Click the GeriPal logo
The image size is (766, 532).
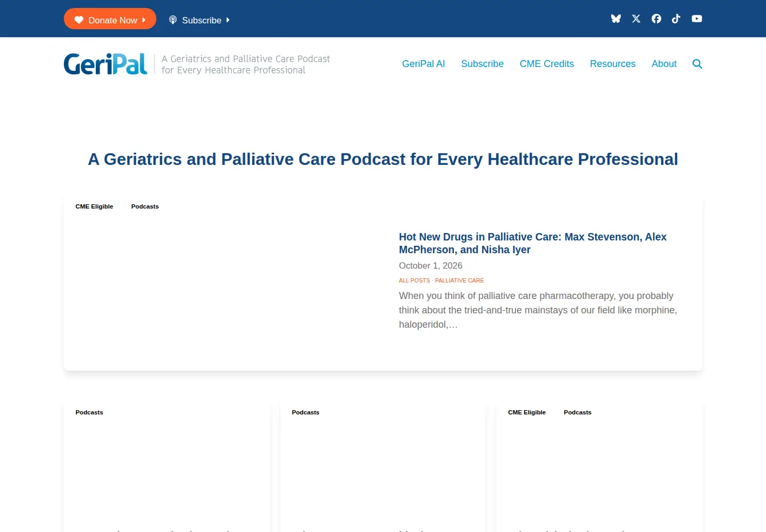(x=105, y=64)
